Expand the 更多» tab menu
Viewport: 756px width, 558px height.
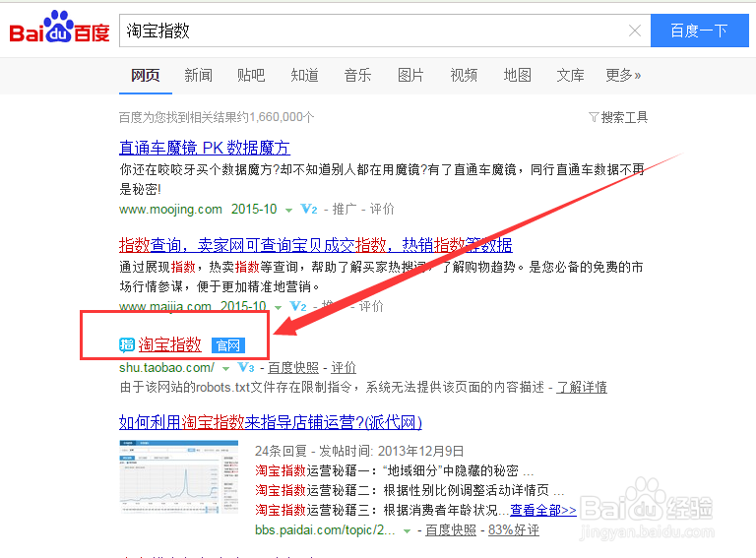tap(623, 76)
